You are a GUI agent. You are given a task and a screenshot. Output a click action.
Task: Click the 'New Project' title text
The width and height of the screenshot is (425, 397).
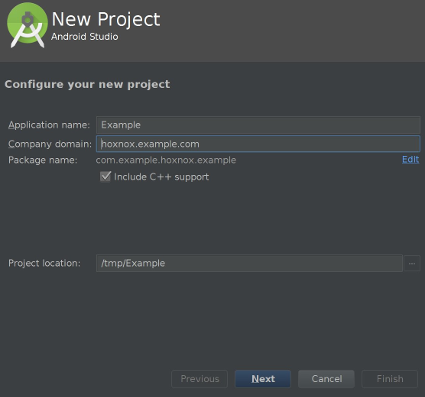click(106, 19)
